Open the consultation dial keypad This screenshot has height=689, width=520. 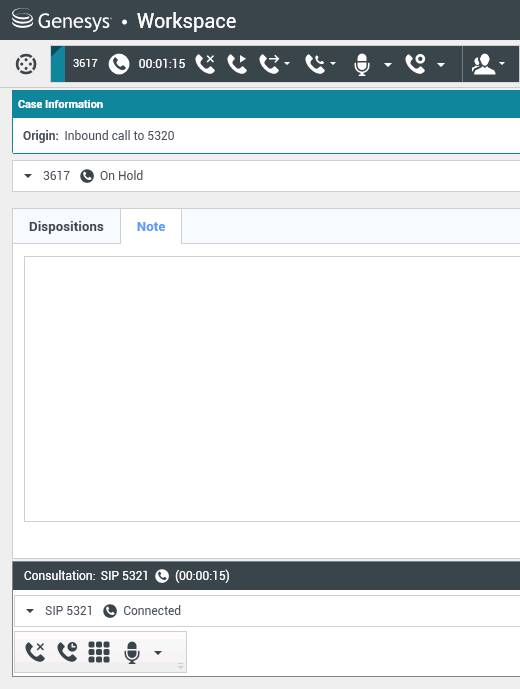[x=99, y=652]
